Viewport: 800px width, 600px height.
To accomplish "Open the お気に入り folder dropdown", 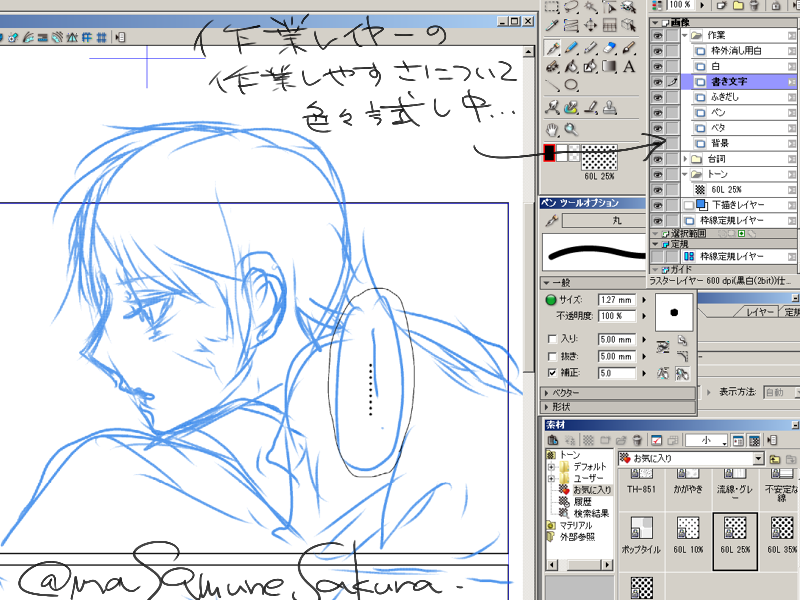I will pyautogui.click(x=759, y=458).
